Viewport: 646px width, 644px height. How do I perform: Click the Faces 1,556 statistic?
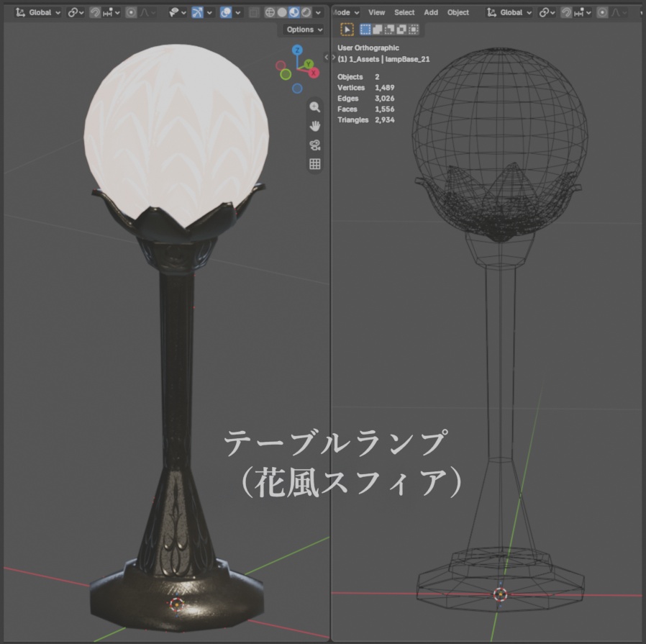365,109
